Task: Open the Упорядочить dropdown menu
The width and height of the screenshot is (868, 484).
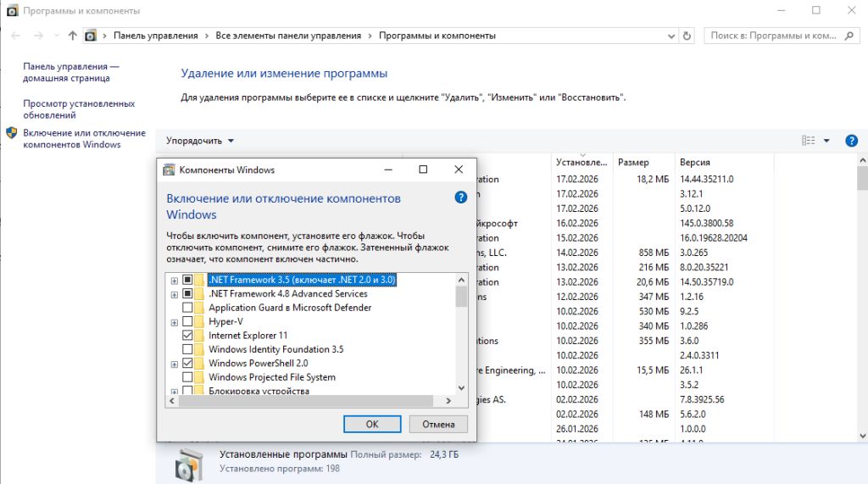Action: [x=200, y=141]
